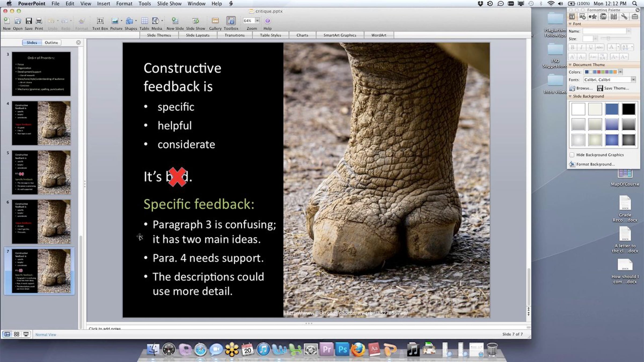644x362 pixels.
Task: Start Slide Show from toolbar
Action: (195, 21)
